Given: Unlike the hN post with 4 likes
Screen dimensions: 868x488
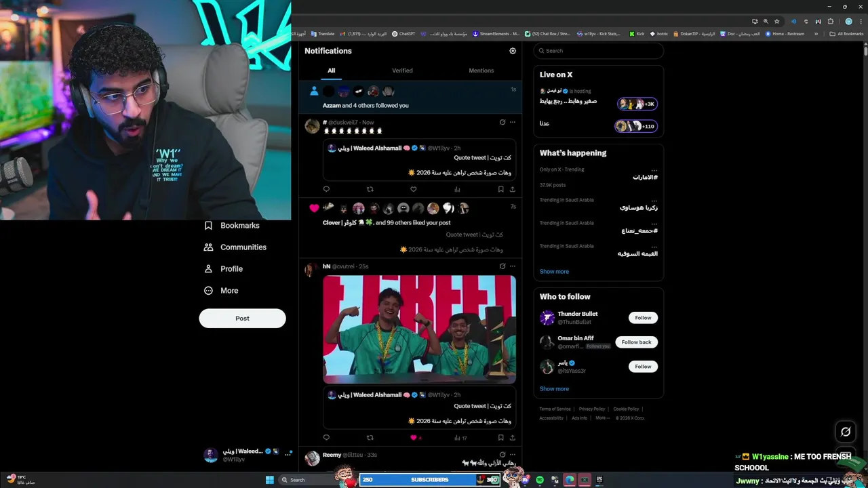Looking at the screenshot, I should (x=415, y=438).
